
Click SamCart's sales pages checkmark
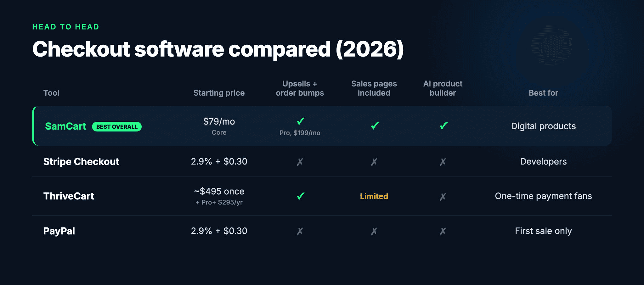click(375, 126)
